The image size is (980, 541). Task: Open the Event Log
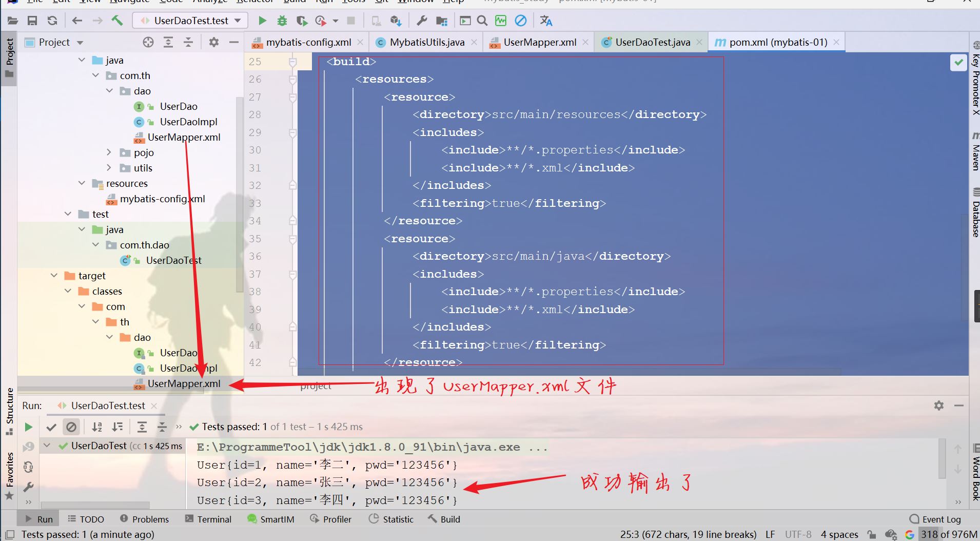[x=935, y=519]
